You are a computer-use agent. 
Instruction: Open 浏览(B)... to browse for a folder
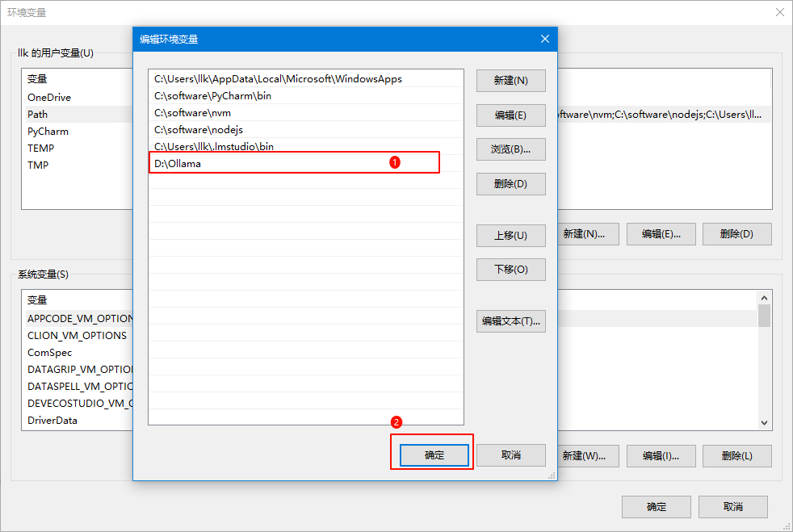click(x=510, y=149)
